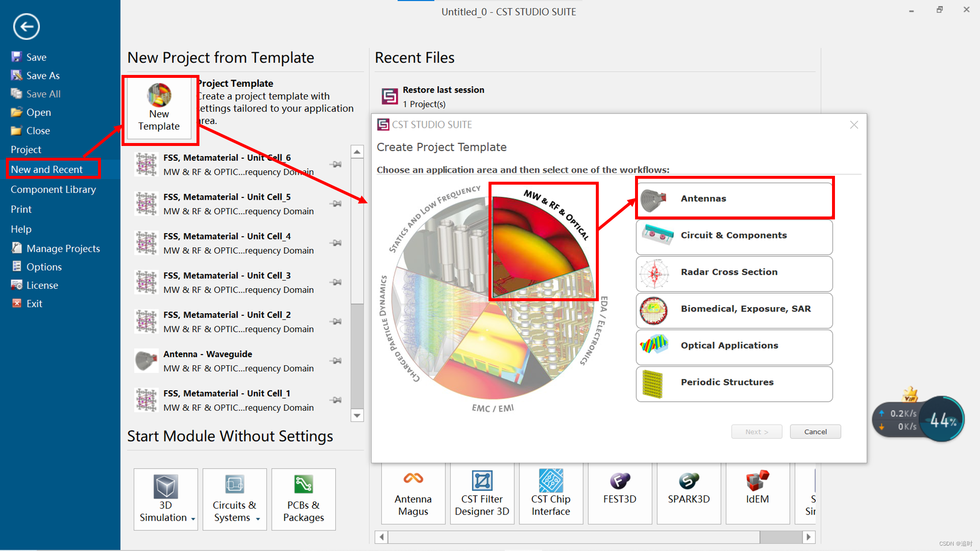Launch the Antenna Magus module
This screenshot has width=980, height=551.
413,493
